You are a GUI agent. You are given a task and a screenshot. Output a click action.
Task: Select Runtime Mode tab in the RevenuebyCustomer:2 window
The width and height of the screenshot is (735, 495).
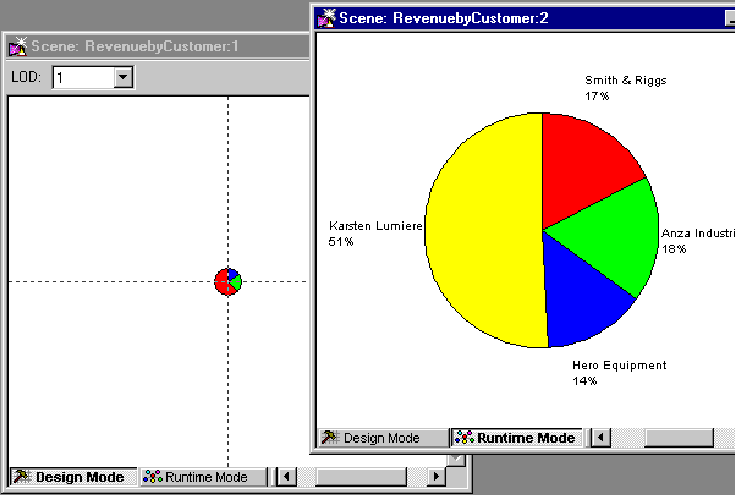tap(516, 438)
